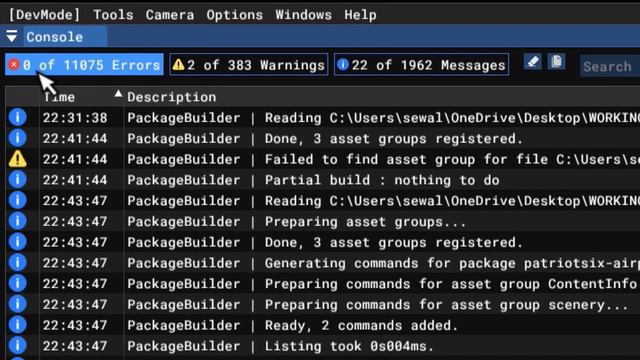
Task: Click info icon of 22:43:47 'Reading' row
Action: pos(18,200)
